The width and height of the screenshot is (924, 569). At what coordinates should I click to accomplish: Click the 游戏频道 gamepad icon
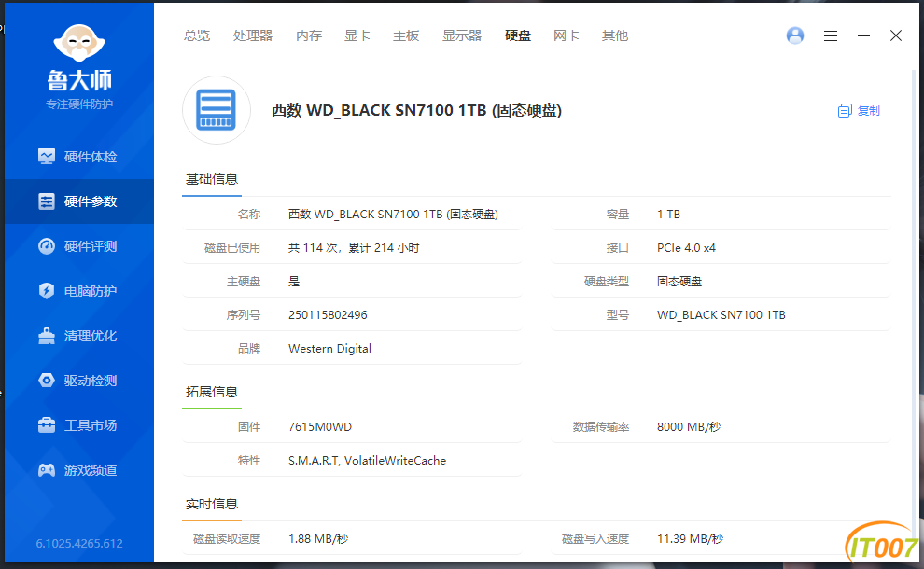pyautogui.click(x=47, y=470)
